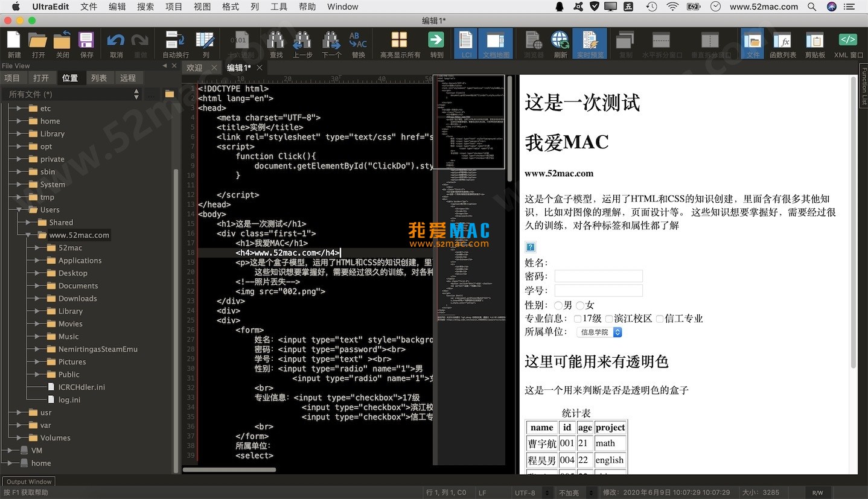868x499 pixels.
Task: Switch to the 项目 tab in File View
Action: click(x=12, y=78)
